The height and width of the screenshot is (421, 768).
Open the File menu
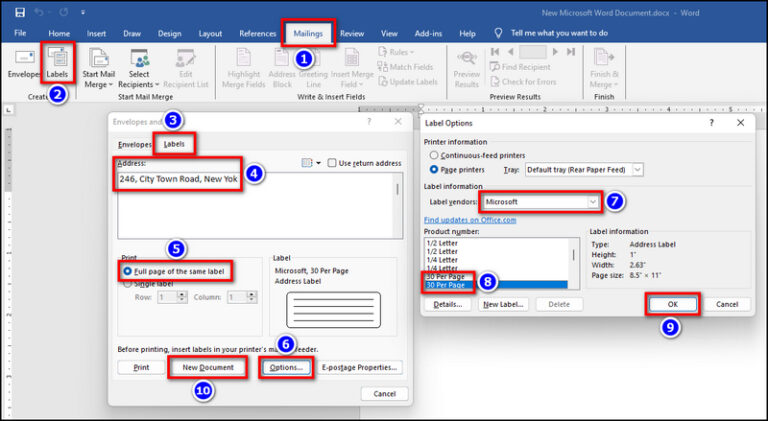[x=20, y=33]
